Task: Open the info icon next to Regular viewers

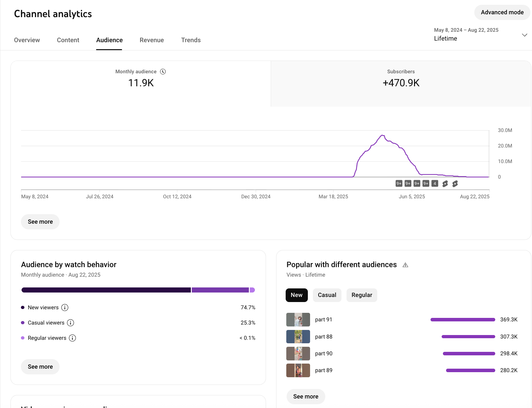Action: [72, 338]
